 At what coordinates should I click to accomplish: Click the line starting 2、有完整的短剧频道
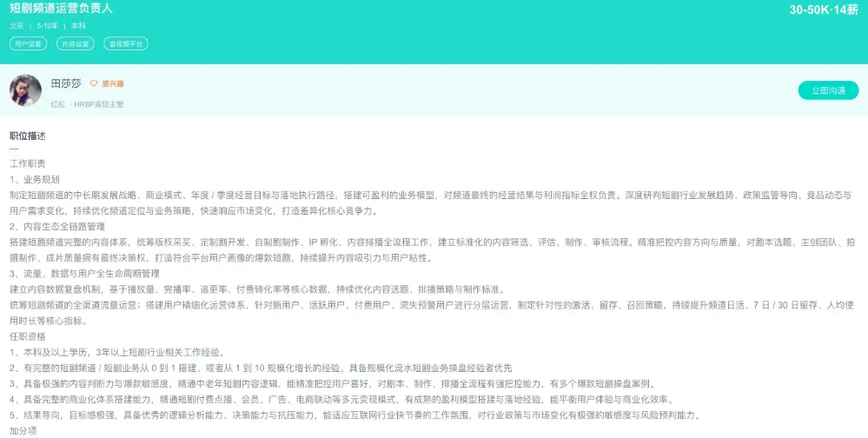[x=261, y=368]
